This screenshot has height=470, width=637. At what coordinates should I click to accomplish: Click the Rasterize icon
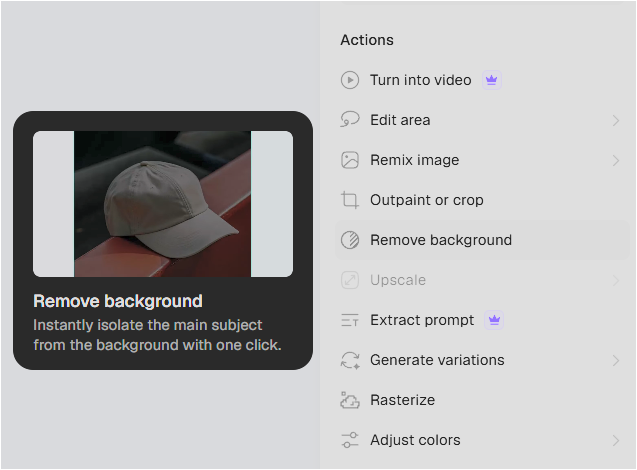[350, 400]
